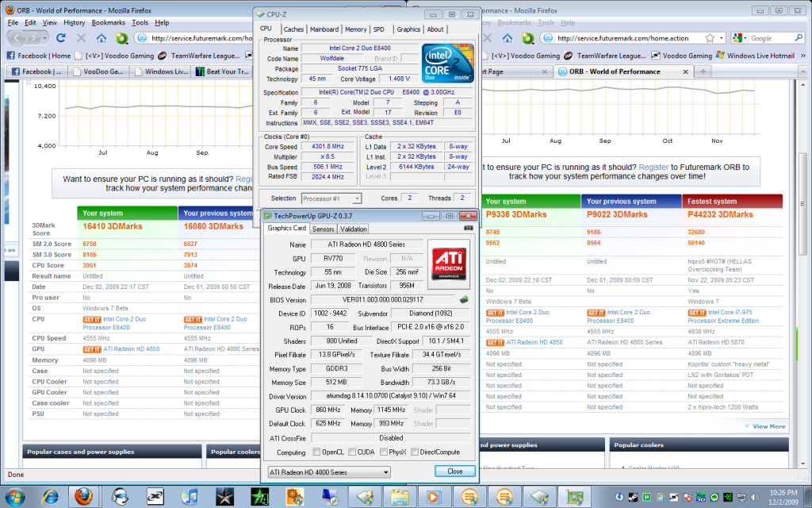Switch to the Mainboard tab in CPU-Z
Screen dimensions: 812x508
click(324, 29)
